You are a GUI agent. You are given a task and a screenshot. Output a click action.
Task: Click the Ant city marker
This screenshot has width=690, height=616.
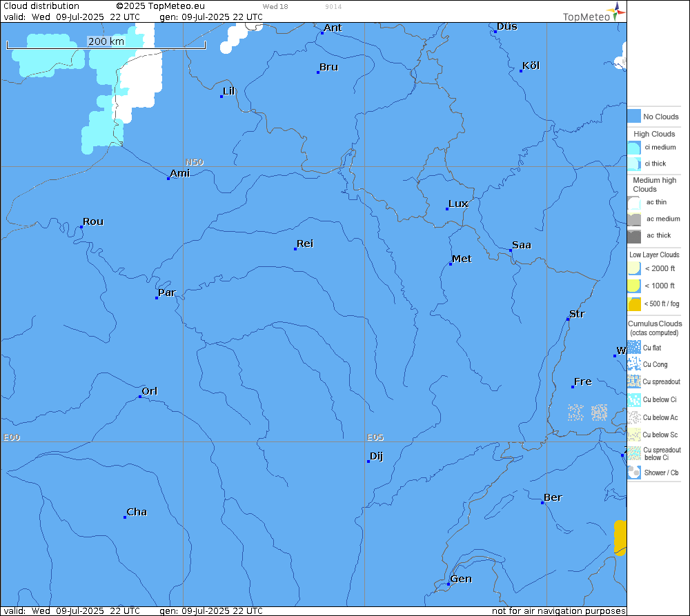322,33
